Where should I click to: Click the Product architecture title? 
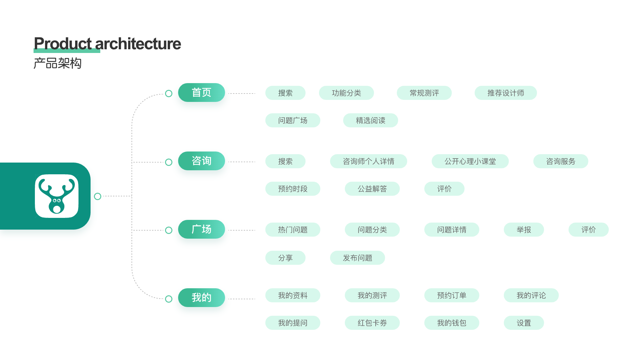click(x=107, y=44)
